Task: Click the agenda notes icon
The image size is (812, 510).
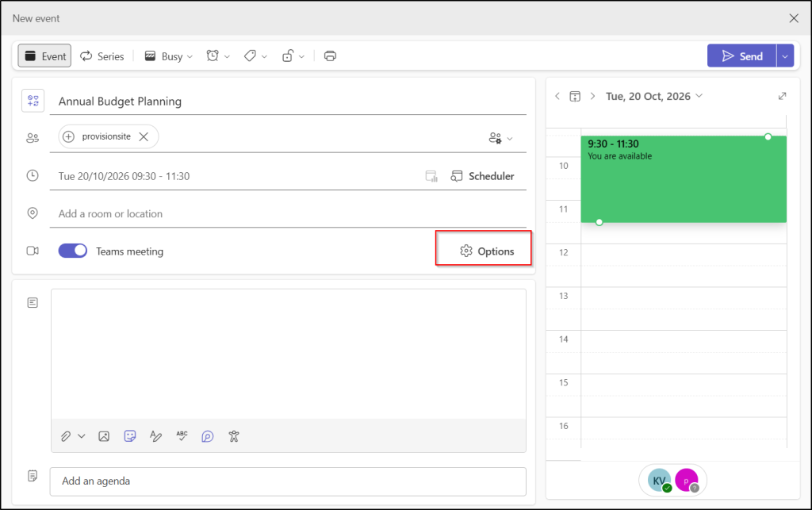Action: pos(33,476)
